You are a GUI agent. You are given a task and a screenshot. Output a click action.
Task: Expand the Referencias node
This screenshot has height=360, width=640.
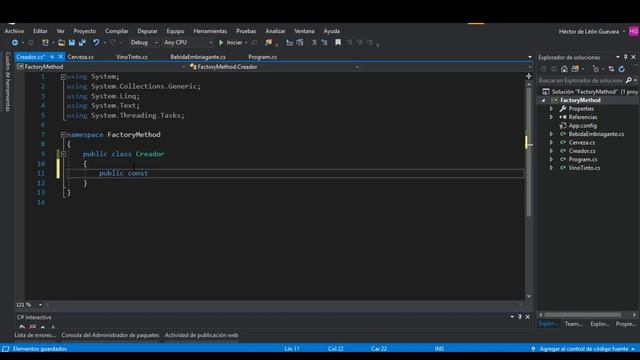point(551,117)
